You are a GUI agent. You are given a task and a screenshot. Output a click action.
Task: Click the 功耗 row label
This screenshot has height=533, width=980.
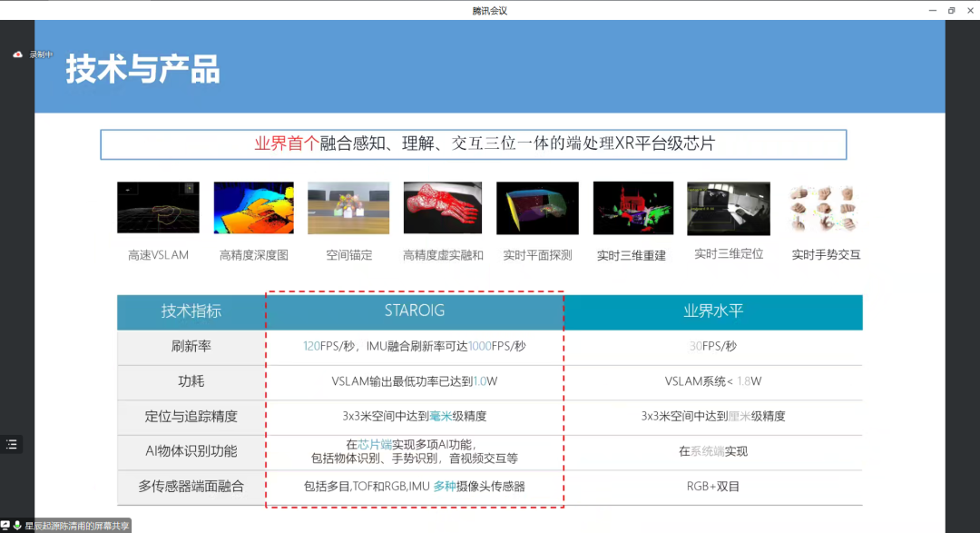pos(191,381)
